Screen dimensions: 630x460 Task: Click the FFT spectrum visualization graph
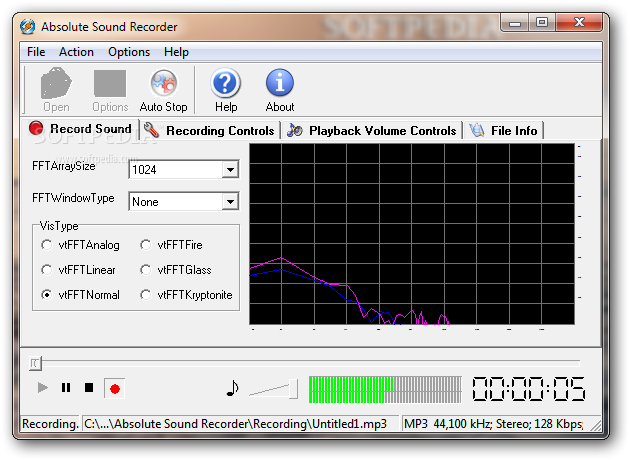coord(412,234)
